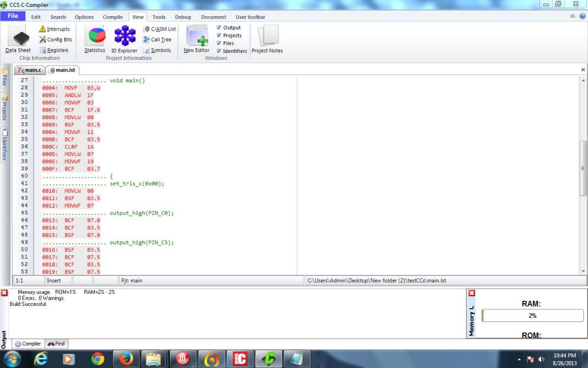Uncheck the Output window checkbox
Image resolution: width=588 pixels, height=368 pixels.
point(219,28)
